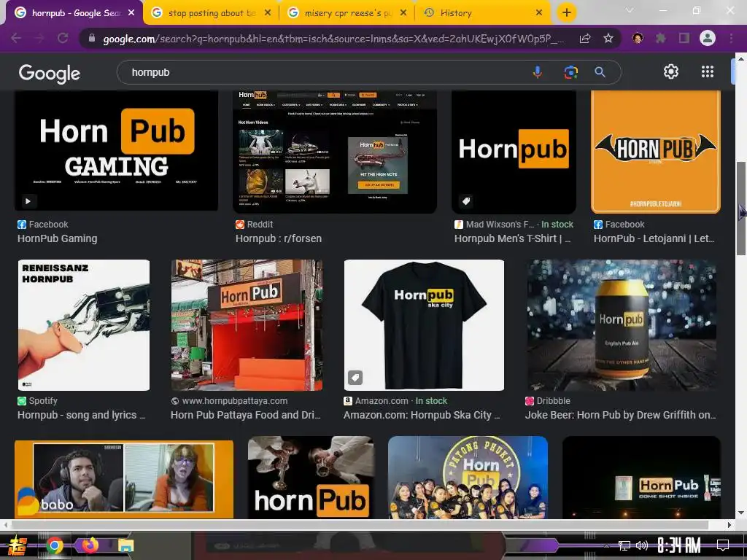Click the site lock icon
The height and width of the screenshot is (560, 747).
pyautogui.click(x=92, y=38)
